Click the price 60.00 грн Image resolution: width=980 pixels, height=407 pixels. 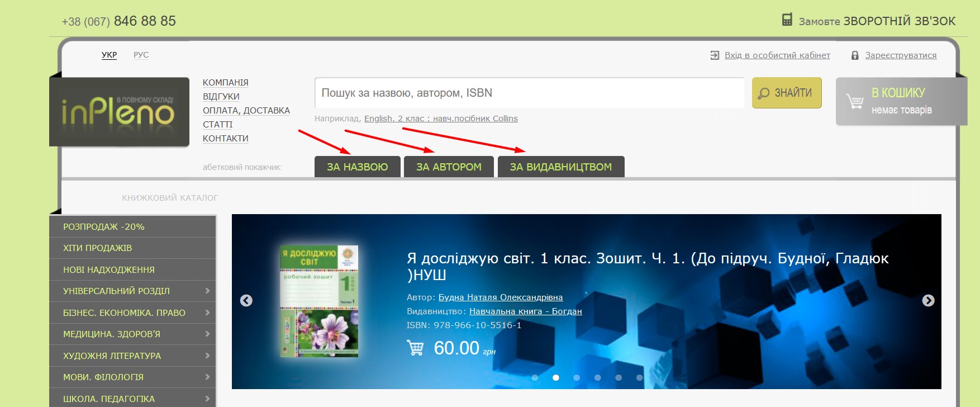465,348
